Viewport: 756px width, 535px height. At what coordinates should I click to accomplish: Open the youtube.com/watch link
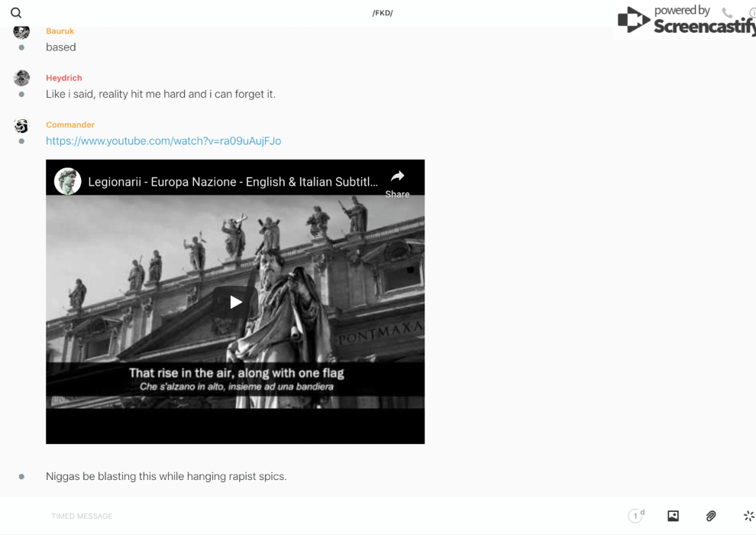(163, 141)
